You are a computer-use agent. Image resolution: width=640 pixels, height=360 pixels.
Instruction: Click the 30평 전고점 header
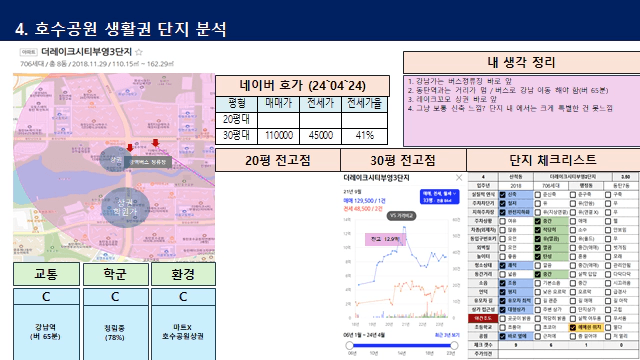click(x=403, y=160)
